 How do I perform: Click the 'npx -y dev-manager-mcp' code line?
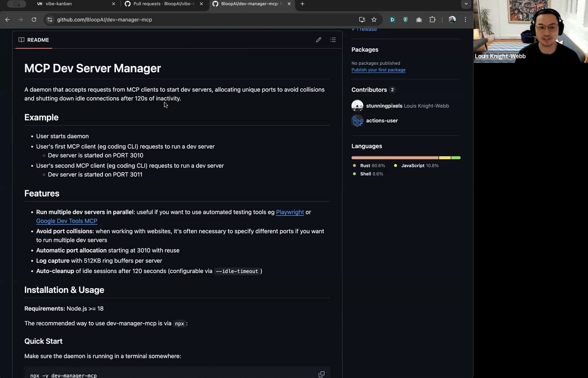[x=63, y=375]
